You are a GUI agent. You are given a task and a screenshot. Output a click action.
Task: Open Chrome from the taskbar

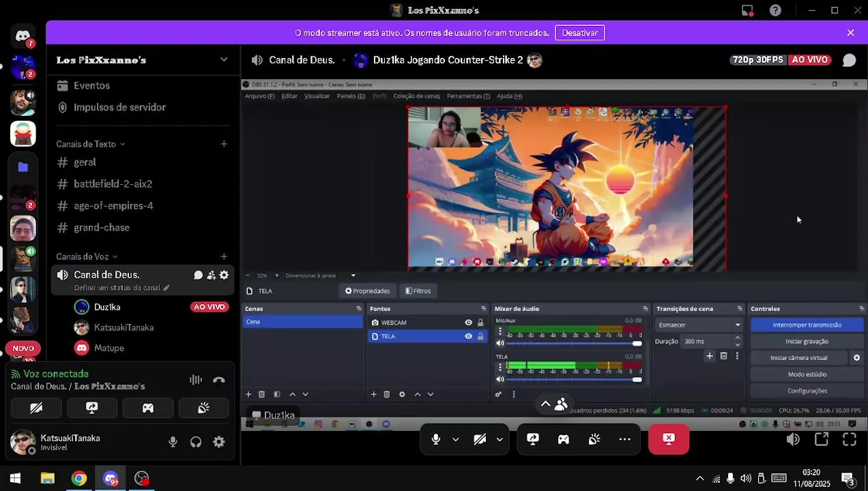(79, 479)
